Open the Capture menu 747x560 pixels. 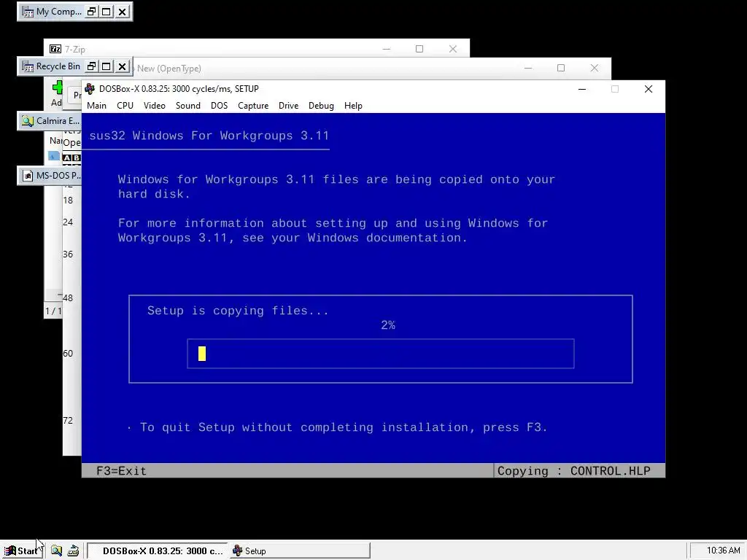point(253,106)
